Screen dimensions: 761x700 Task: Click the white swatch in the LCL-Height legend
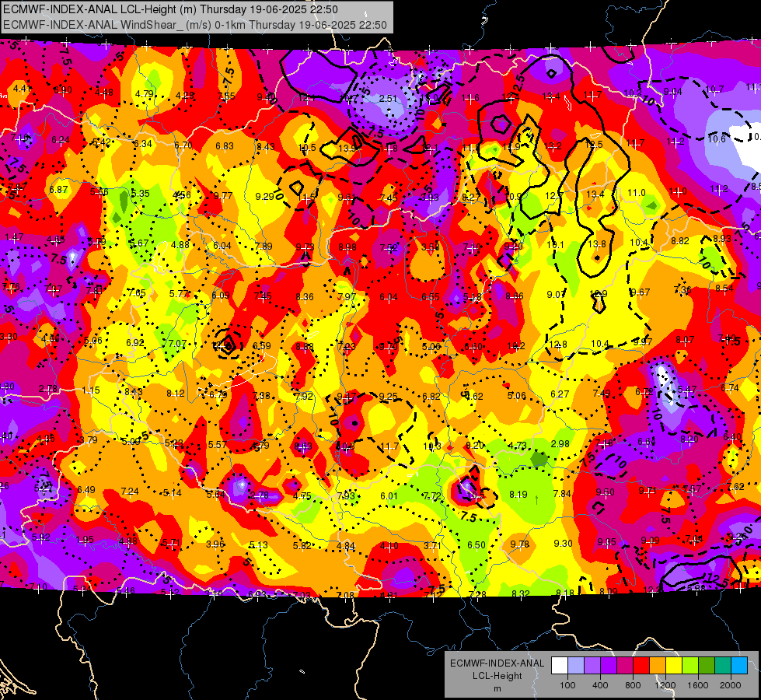[x=560, y=666]
